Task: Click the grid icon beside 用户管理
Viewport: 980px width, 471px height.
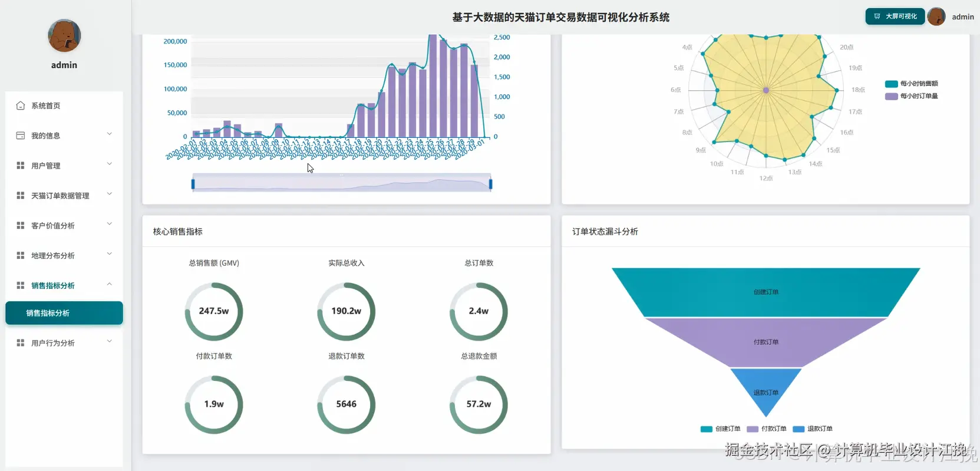Action: click(x=21, y=166)
